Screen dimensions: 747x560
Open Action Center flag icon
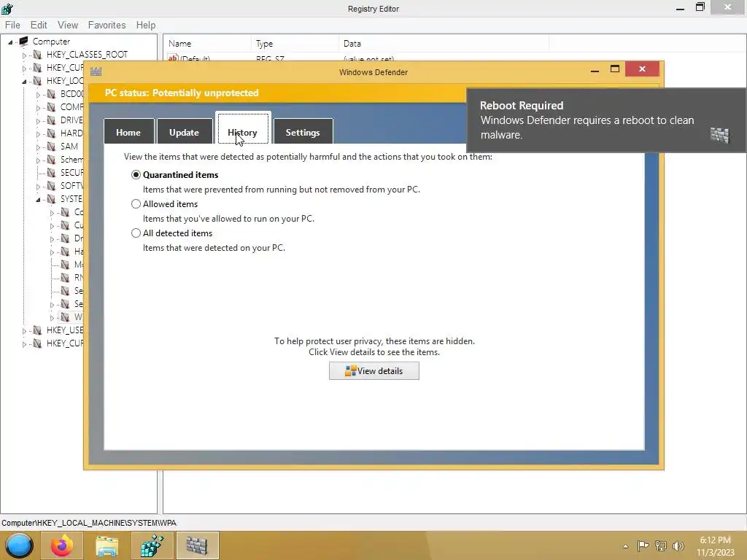pos(643,545)
